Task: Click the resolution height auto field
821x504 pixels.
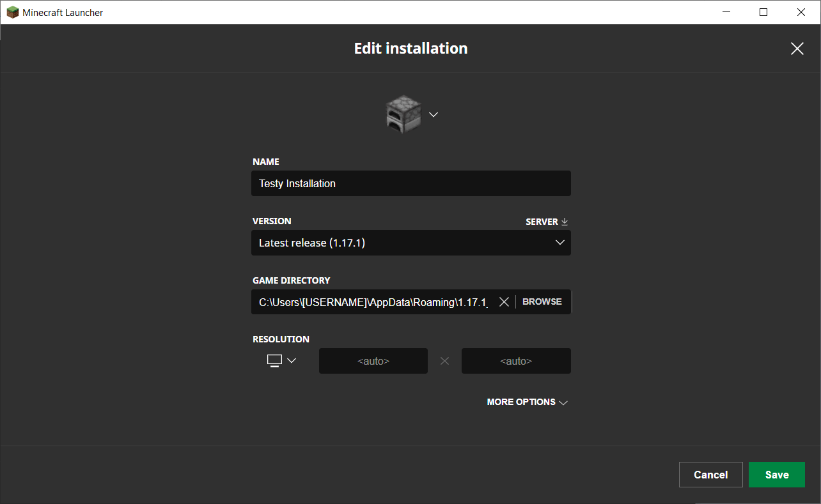Action: (x=516, y=361)
